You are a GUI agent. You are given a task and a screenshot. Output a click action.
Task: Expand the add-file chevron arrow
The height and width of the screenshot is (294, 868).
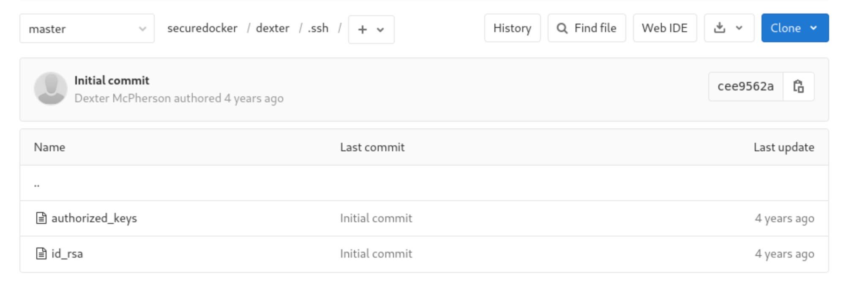380,30
